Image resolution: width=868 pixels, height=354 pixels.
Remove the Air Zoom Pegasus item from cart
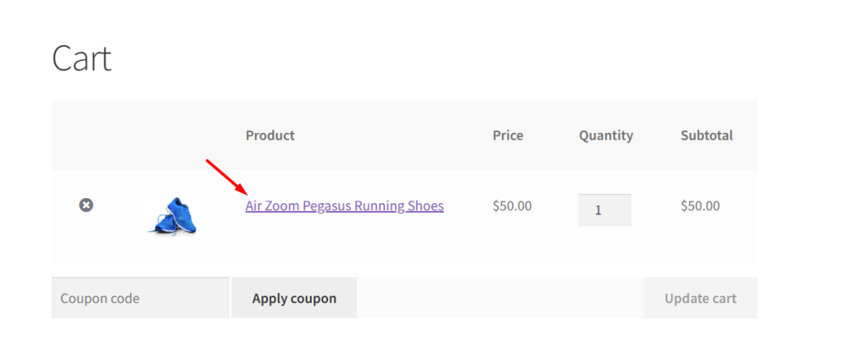tap(86, 205)
